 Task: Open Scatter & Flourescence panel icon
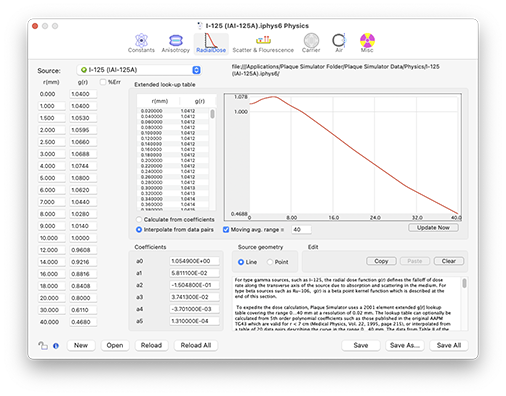263,43
